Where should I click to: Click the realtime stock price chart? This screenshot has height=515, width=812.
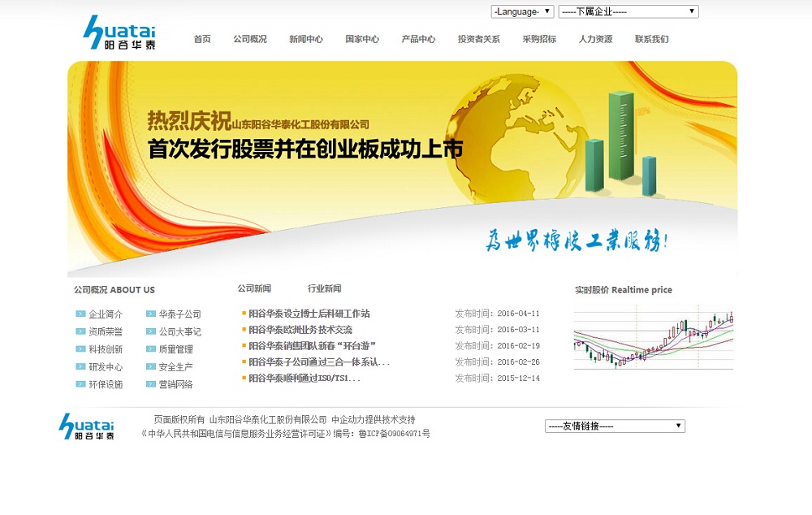(x=654, y=337)
